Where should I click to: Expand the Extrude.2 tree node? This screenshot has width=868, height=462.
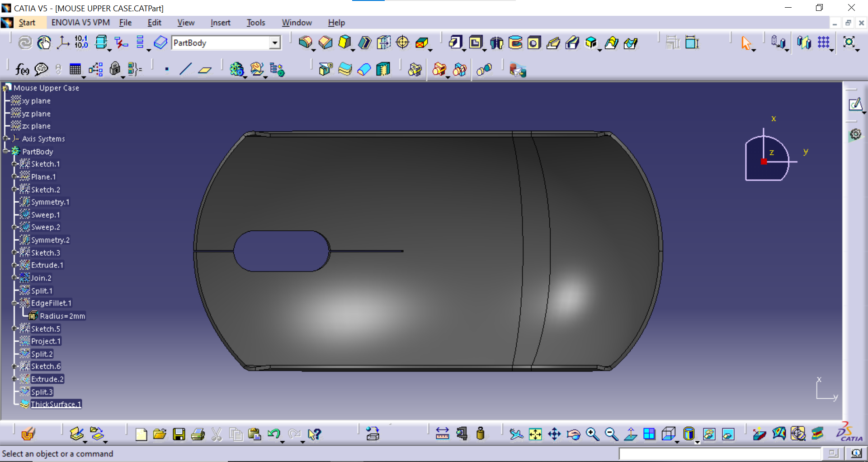click(x=14, y=379)
